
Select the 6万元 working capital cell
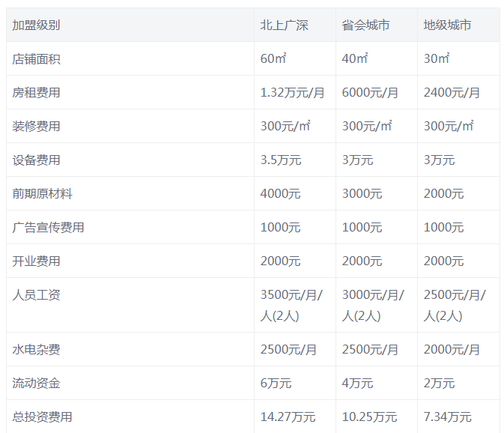tap(276, 384)
